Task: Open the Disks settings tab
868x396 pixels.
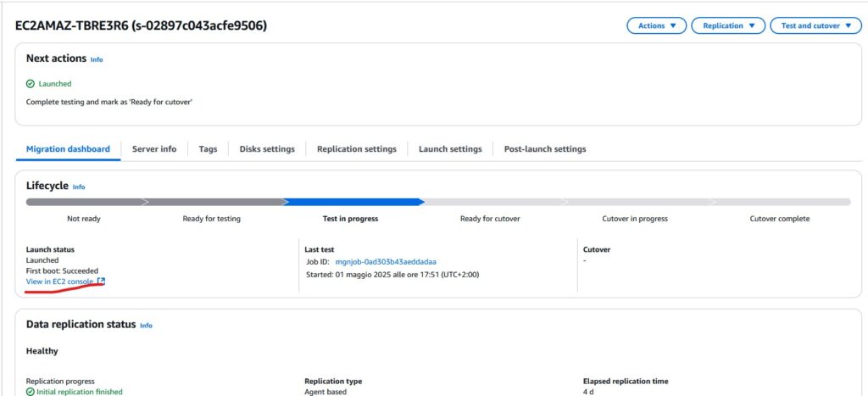Action: (x=267, y=149)
